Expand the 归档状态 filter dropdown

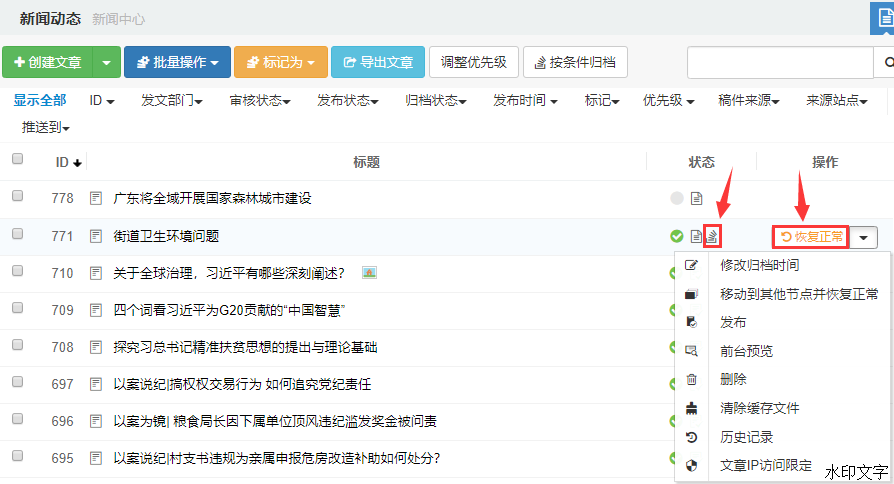[x=436, y=100]
